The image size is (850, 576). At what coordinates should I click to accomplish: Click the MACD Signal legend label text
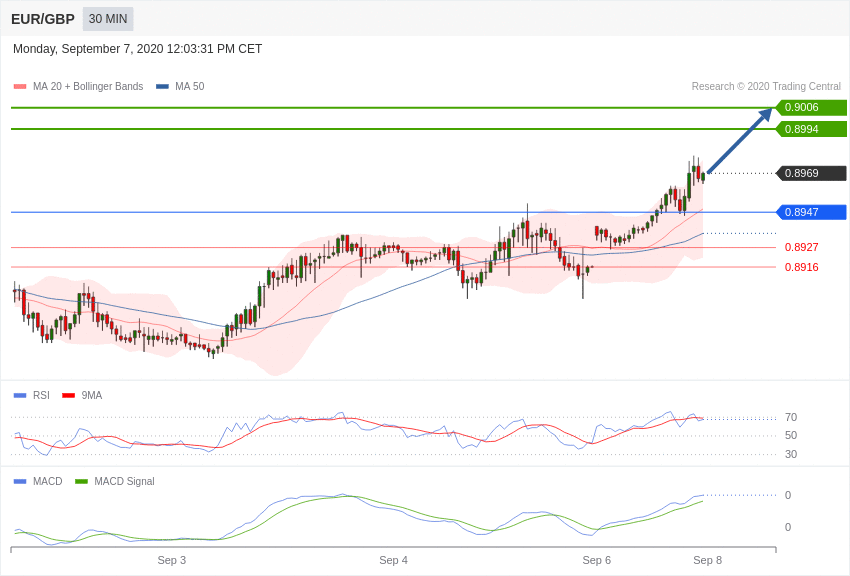click(124, 481)
